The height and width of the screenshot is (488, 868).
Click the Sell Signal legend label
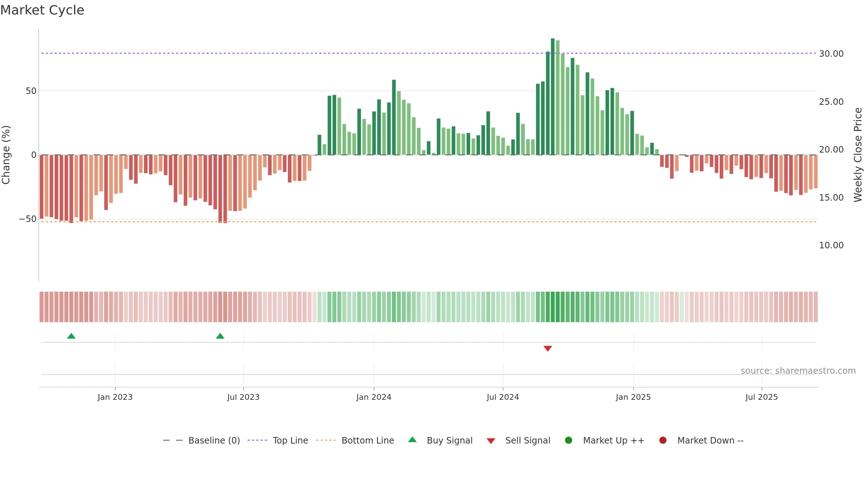[x=528, y=440]
